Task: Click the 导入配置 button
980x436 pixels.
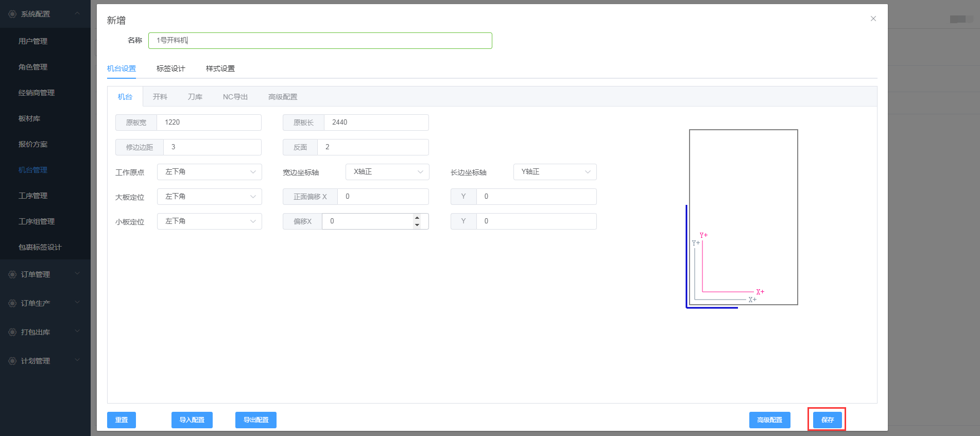Action: 192,420
